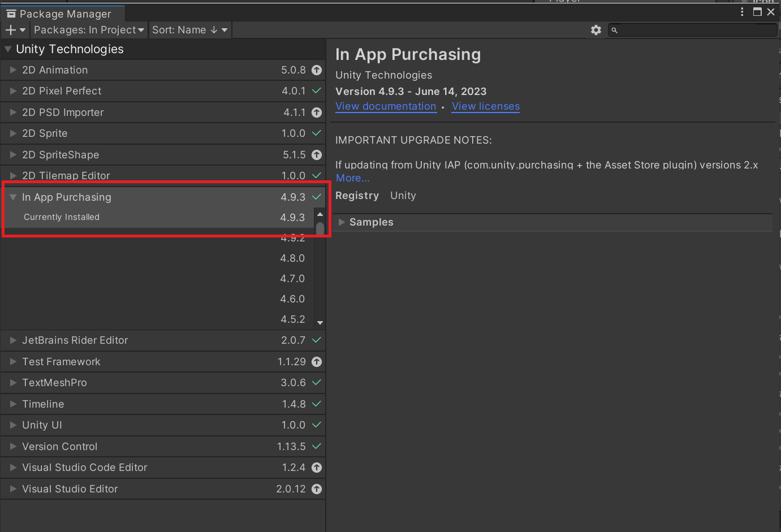Click the update arrow for Visual Studio Code Editor
The width and height of the screenshot is (781, 532).
pos(317,468)
